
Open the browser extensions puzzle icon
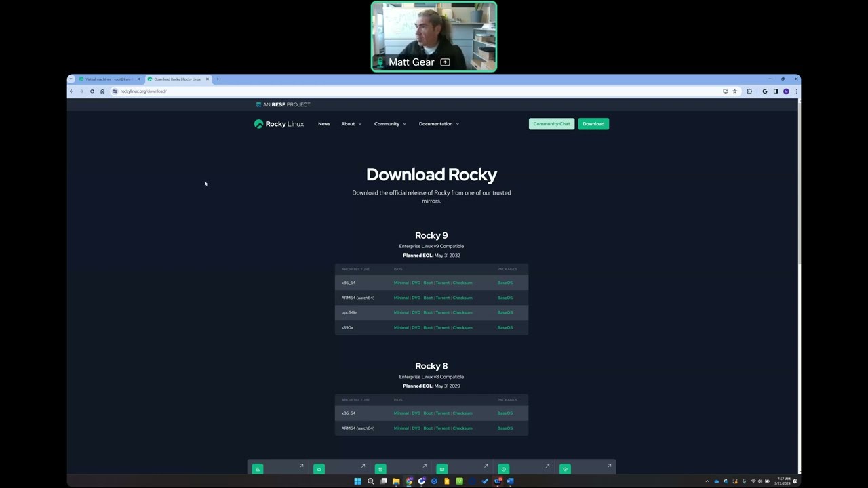749,91
